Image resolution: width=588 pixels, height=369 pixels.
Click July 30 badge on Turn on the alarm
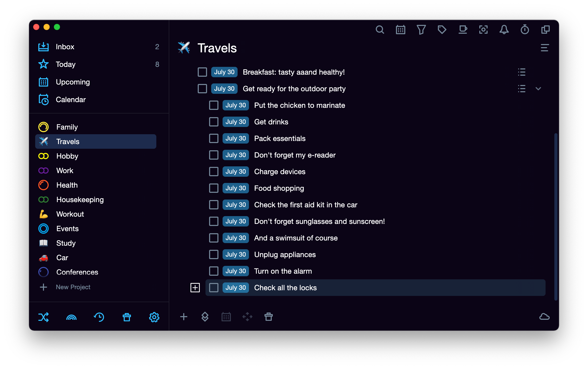point(236,271)
